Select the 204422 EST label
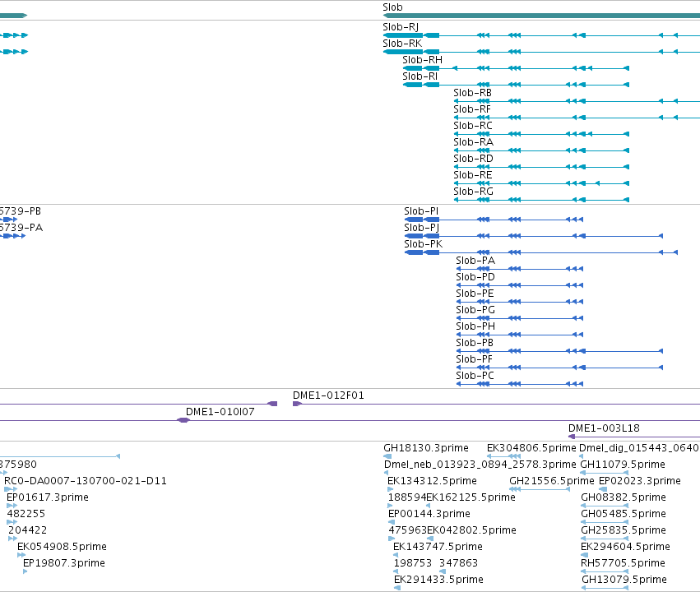Screen dimensions: 700x592 pyautogui.click(x=28, y=531)
